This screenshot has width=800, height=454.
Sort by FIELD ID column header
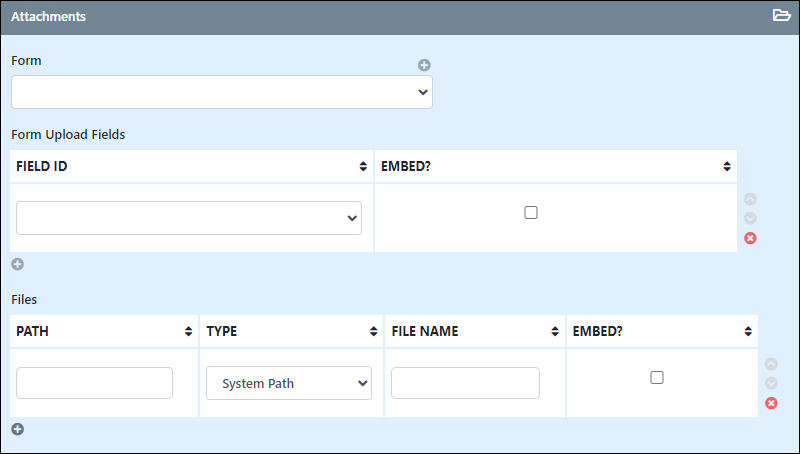191,166
